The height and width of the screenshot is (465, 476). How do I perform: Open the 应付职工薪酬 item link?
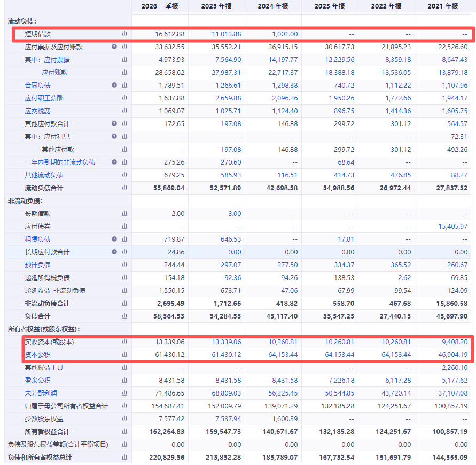click(x=44, y=98)
